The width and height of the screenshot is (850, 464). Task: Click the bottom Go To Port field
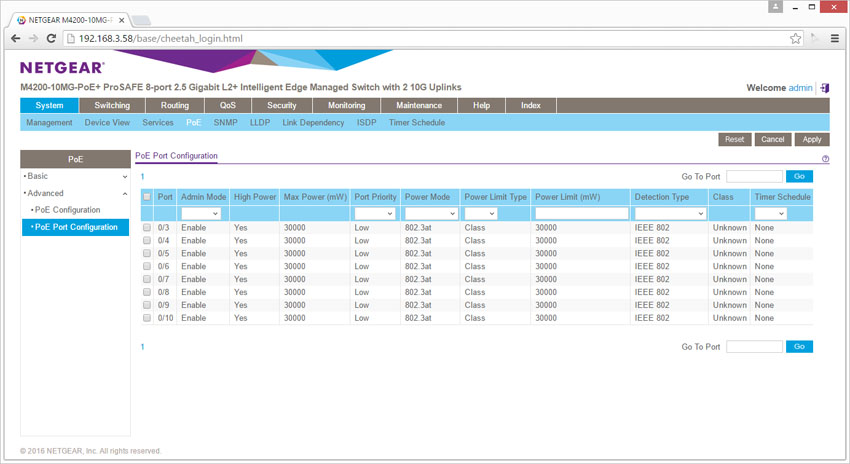(754, 346)
